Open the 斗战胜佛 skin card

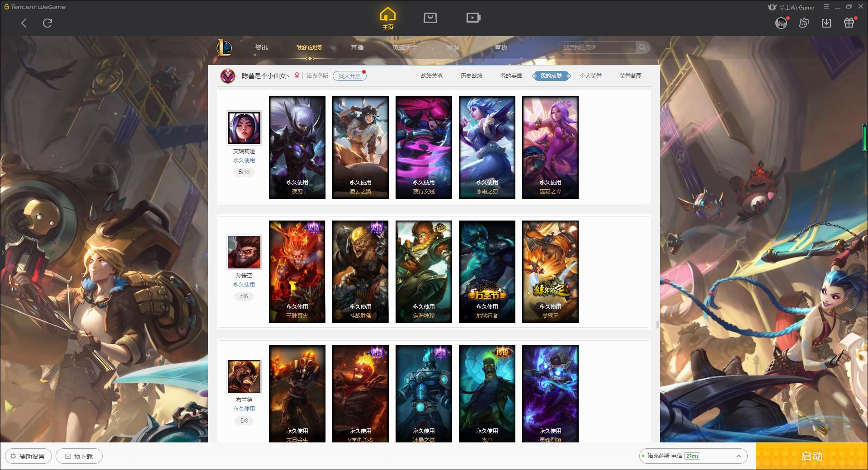click(360, 272)
